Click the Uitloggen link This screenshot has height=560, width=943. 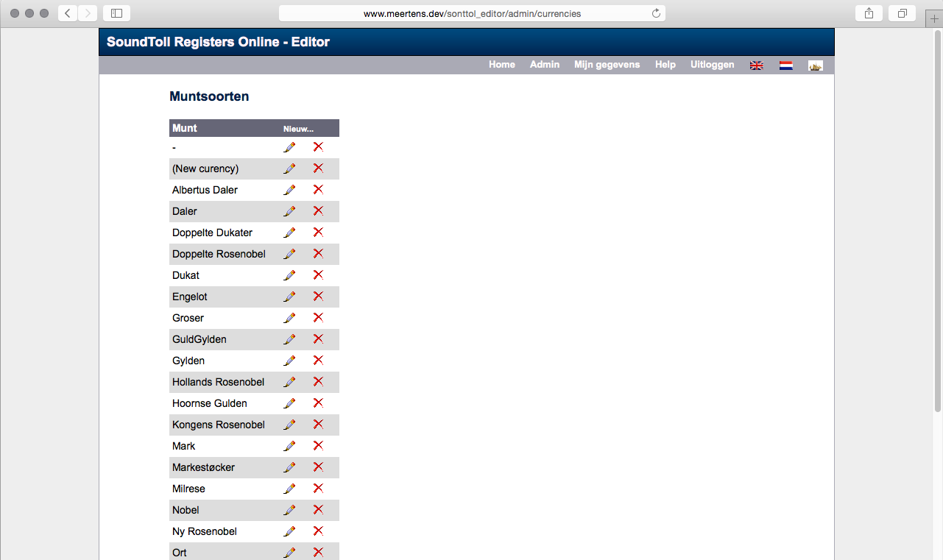712,65
